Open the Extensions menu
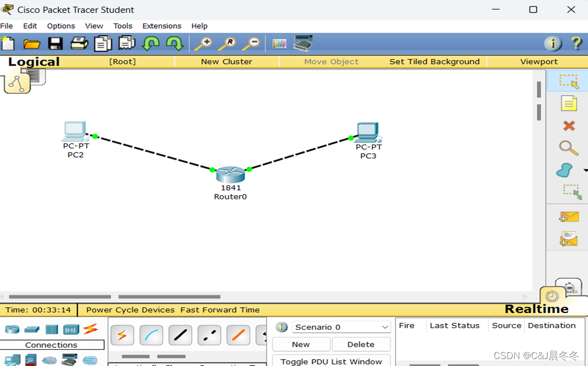 pyautogui.click(x=162, y=26)
